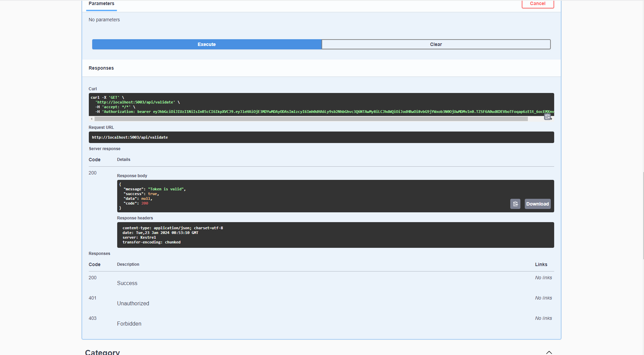Click the Request URL text box
The width and height of the screenshot is (644, 355).
point(321,137)
